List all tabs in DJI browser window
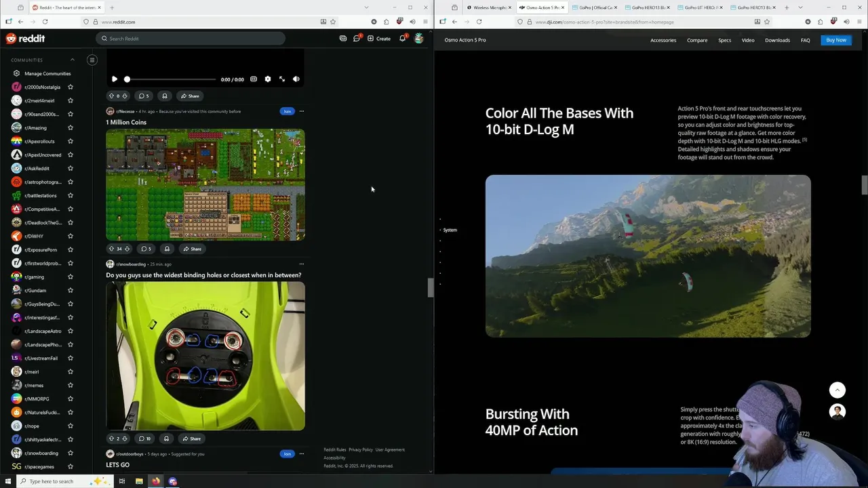This screenshot has height=488, width=868. point(800,7)
